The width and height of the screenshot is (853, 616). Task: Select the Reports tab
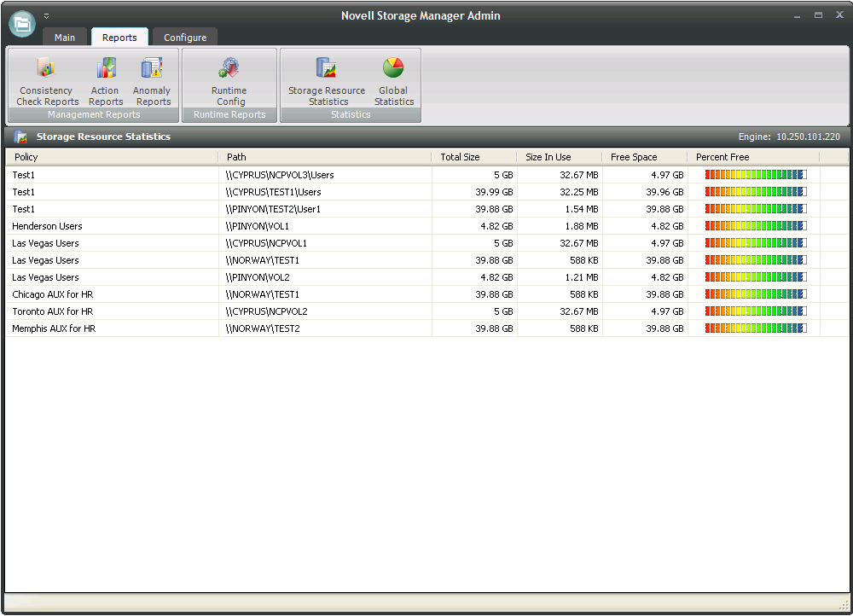tap(119, 37)
